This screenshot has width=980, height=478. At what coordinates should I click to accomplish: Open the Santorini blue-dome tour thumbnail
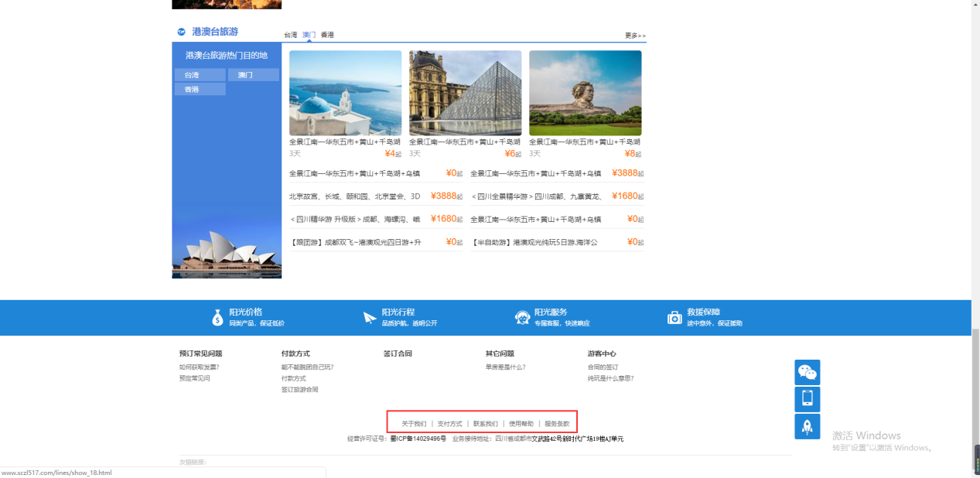[x=345, y=93]
